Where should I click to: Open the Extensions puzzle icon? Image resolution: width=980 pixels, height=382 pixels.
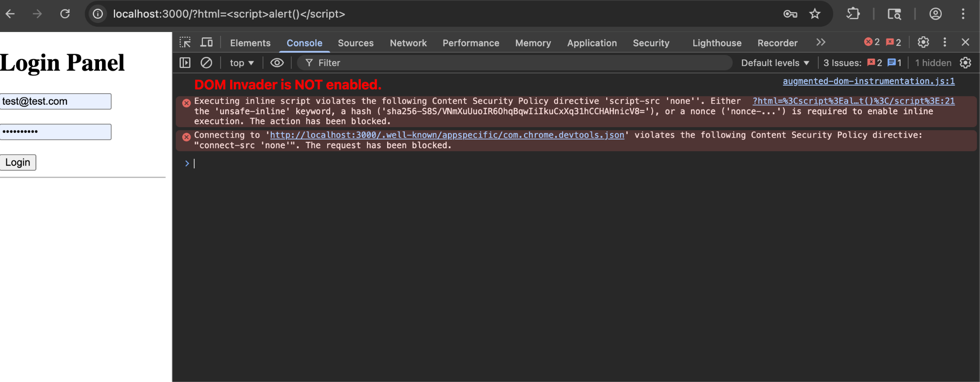pos(853,14)
